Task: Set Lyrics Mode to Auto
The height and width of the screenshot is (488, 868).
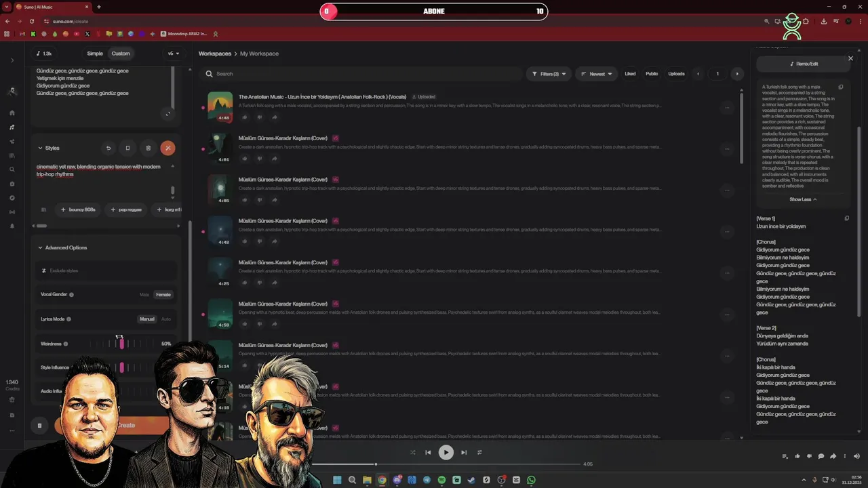Action: (x=166, y=319)
